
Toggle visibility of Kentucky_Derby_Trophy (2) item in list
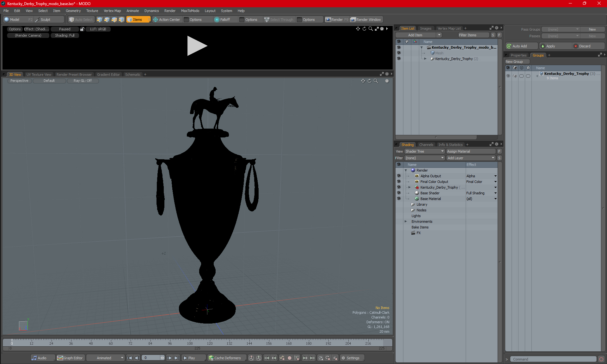coord(399,59)
